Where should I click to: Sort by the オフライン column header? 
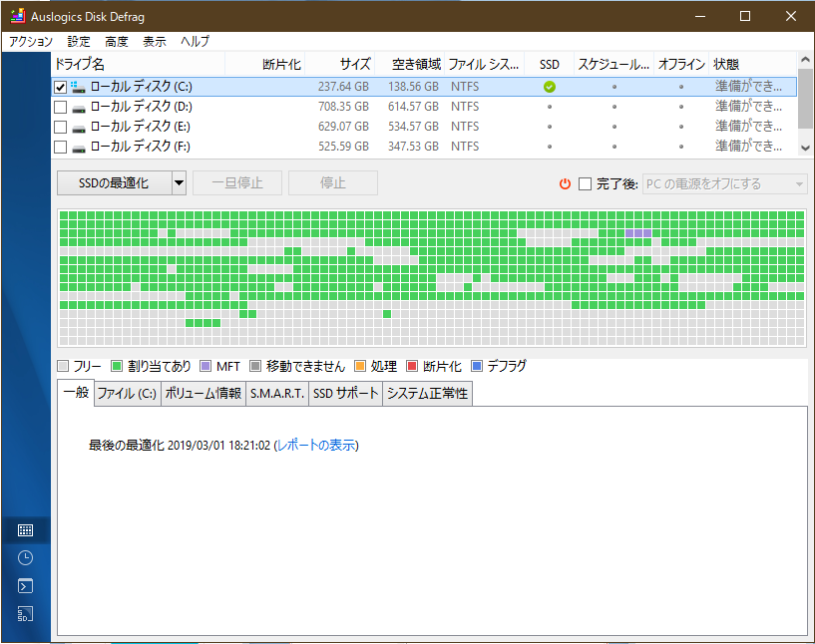681,64
